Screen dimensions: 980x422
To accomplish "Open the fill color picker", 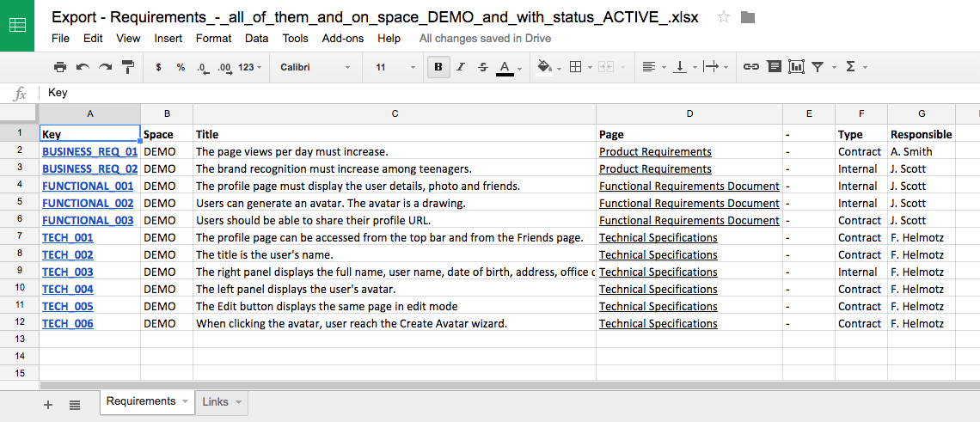I will [544, 67].
